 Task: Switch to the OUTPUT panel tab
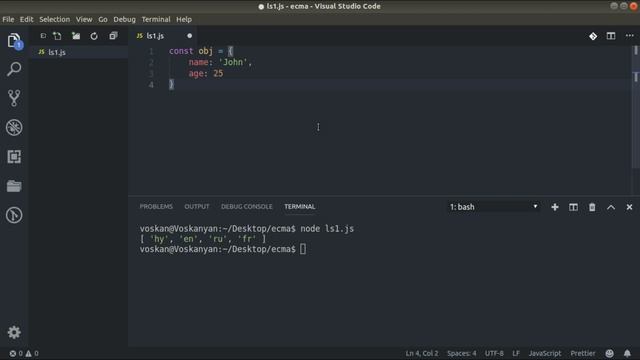(197, 207)
